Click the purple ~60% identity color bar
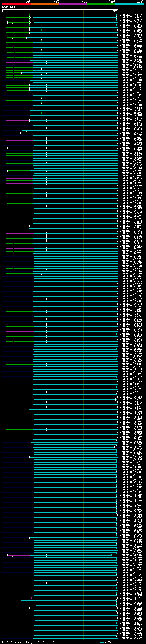The image size is (146, 644). click(73, 4)
